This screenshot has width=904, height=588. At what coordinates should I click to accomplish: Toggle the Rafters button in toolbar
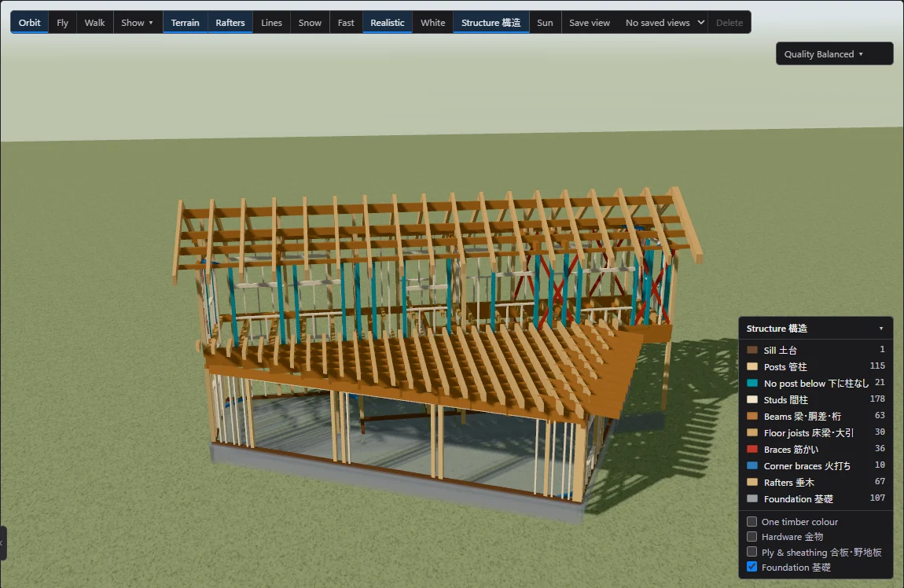click(230, 23)
